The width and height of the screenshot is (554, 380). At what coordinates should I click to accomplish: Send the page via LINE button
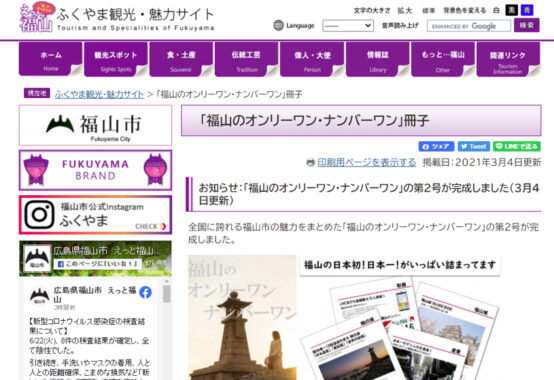pos(517,146)
